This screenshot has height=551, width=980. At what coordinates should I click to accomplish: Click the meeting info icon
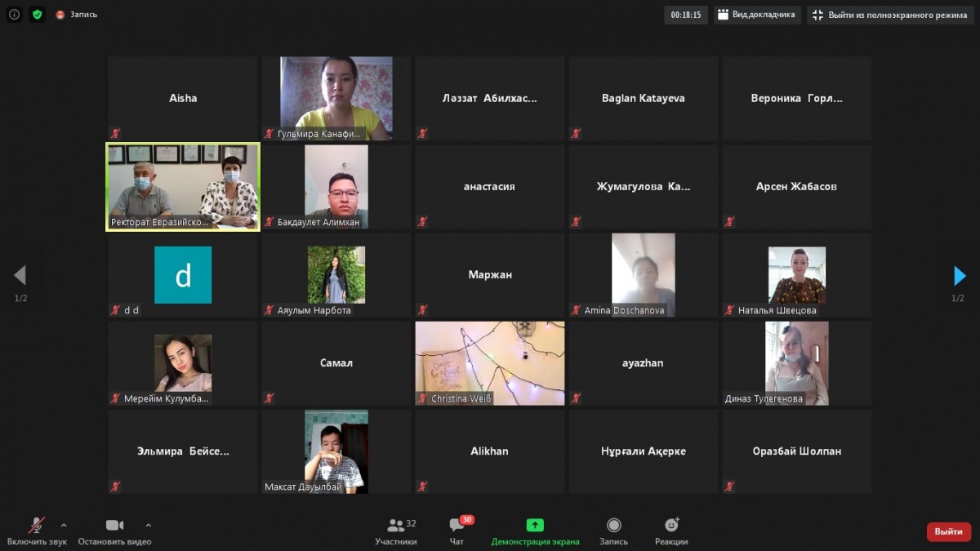click(14, 14)
